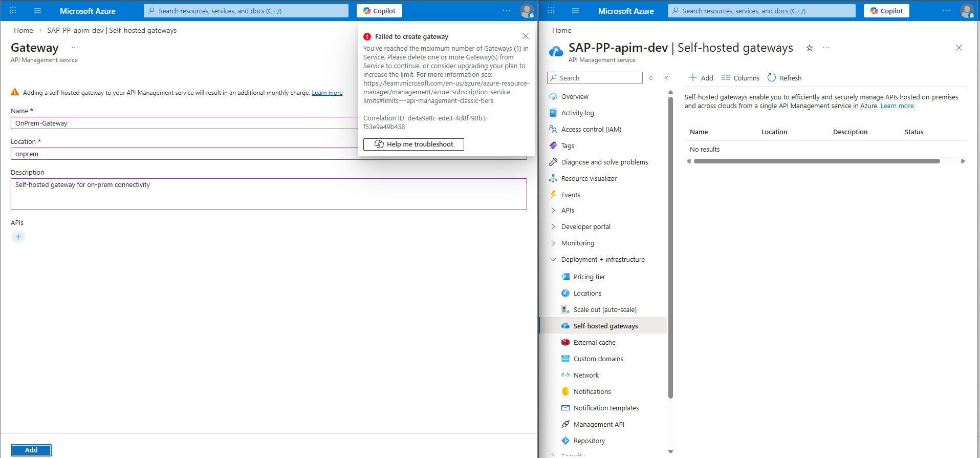Open hamburger portal menu in left window

tap(37, 11)
